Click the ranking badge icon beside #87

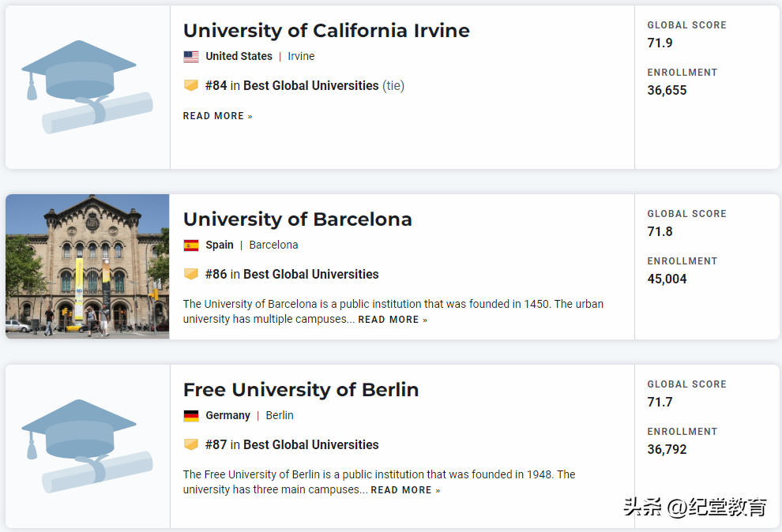click(191, 444)
